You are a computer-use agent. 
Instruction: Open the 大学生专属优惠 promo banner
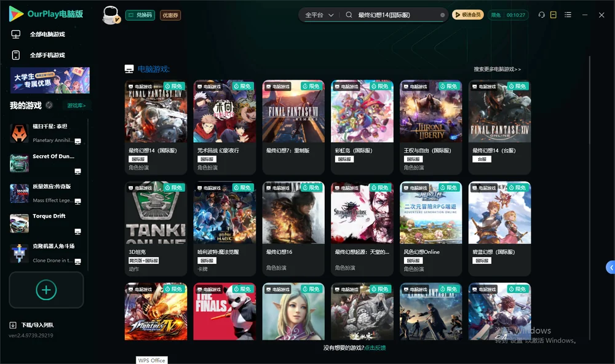(50, 81)
